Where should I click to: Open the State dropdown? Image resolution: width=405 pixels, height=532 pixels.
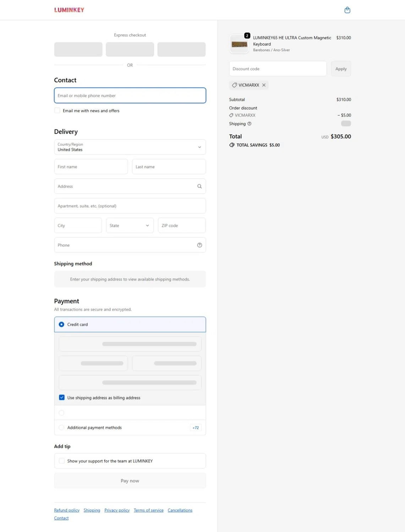click(x=130, y=226)
